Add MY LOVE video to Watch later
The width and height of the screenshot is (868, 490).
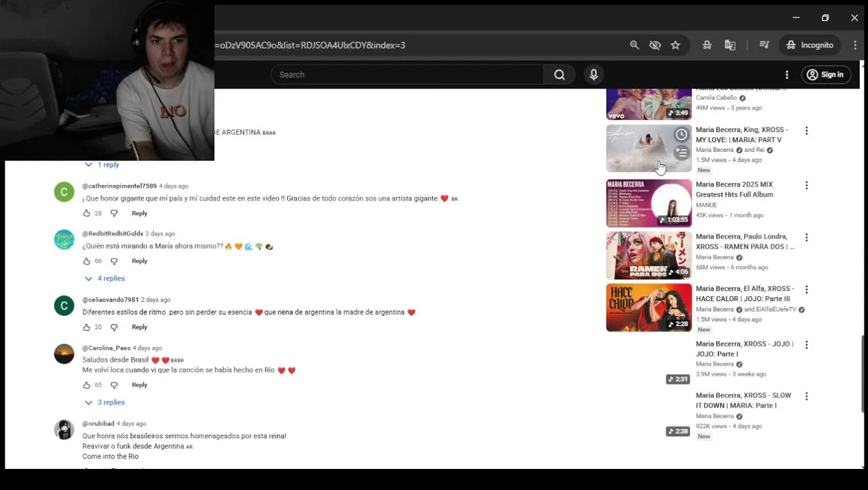(681, 135)
